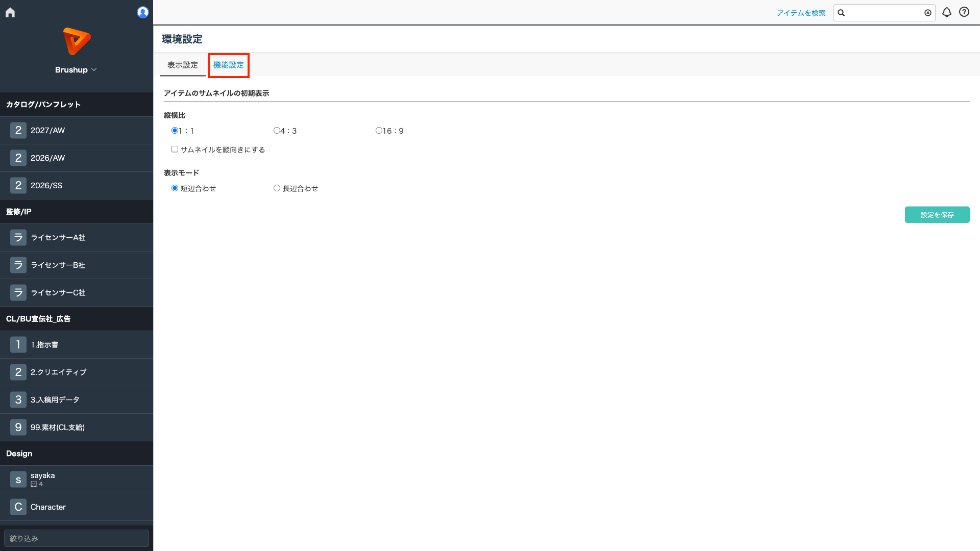Switch to the 表示設定 tab
The height and width of the screenshot is (551, 980).
coord(182,65)
